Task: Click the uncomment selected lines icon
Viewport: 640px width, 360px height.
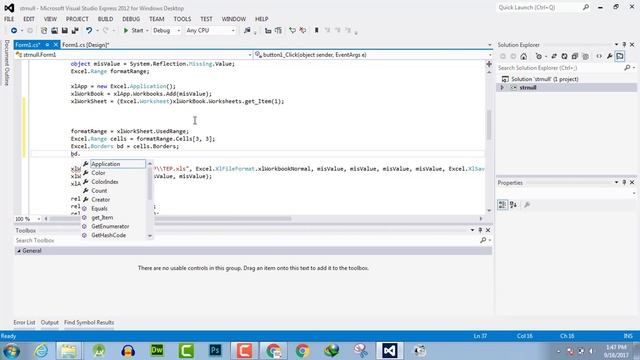Action: coord(303,31)
